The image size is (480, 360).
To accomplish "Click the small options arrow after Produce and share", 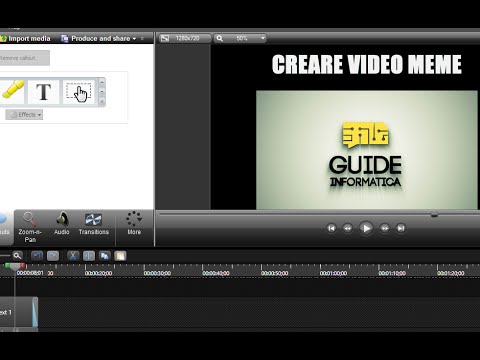I will click(142, 39).
